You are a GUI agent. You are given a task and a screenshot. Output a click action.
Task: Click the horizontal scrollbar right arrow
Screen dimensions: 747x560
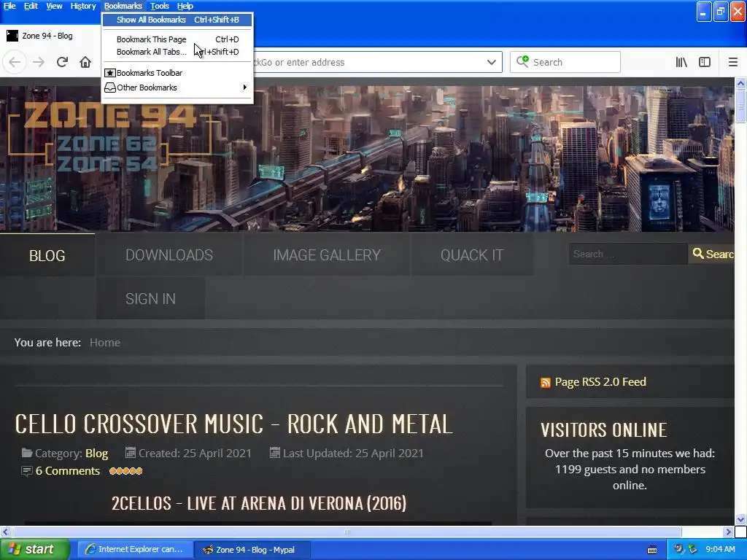729,532
